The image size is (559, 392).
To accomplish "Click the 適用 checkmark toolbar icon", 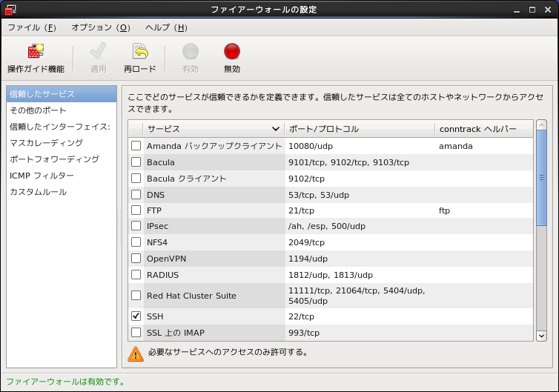I will (98, 52).
